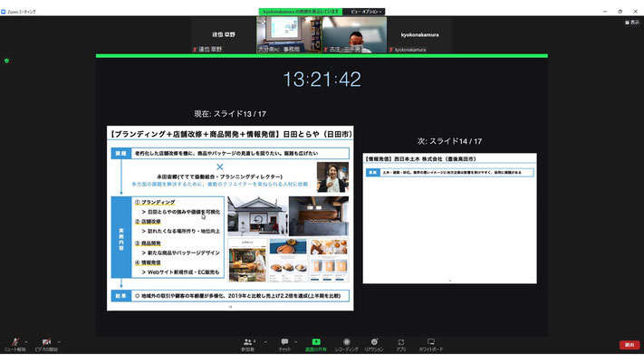Click the 13:21:42 presenter clock
Image resolution: width=644 pixels, height=362 pixels.
(x=322, y=80)
